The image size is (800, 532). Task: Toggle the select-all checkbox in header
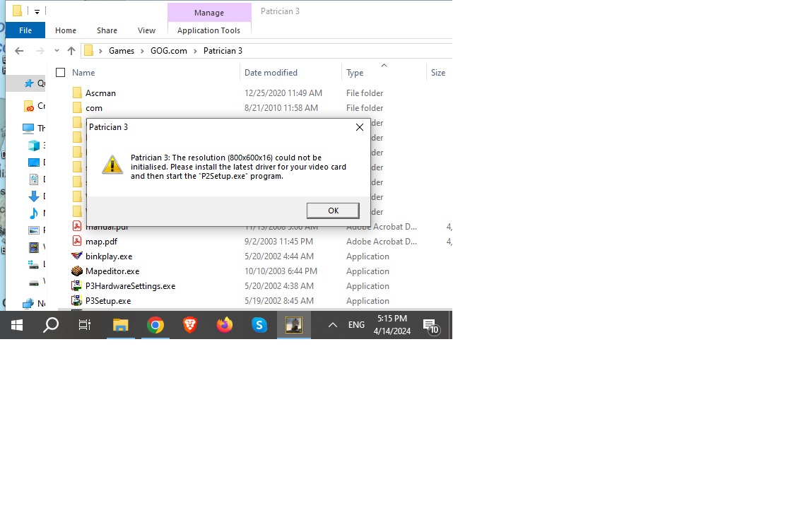coord(60,73)
